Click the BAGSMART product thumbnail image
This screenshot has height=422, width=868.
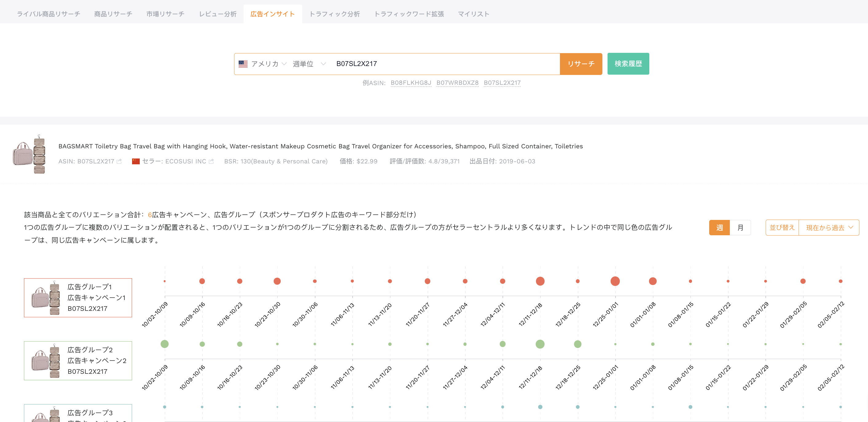[x=29, y=154]
